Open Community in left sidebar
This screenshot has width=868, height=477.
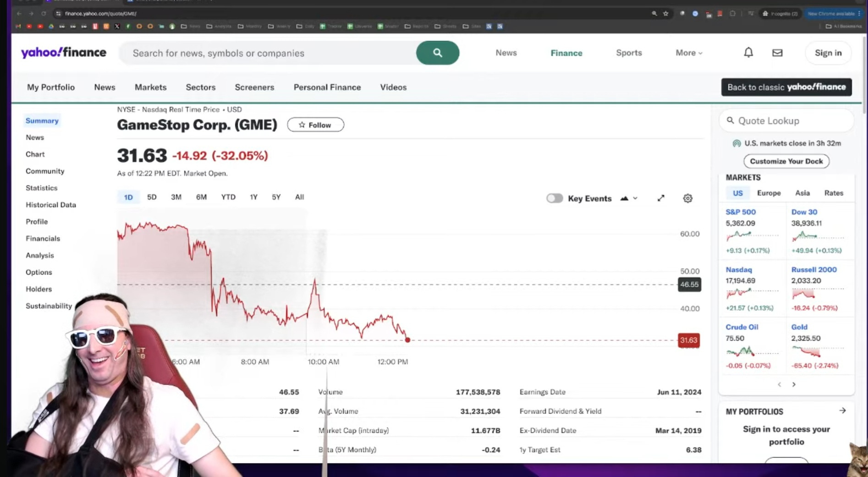[x=45, y=171]
